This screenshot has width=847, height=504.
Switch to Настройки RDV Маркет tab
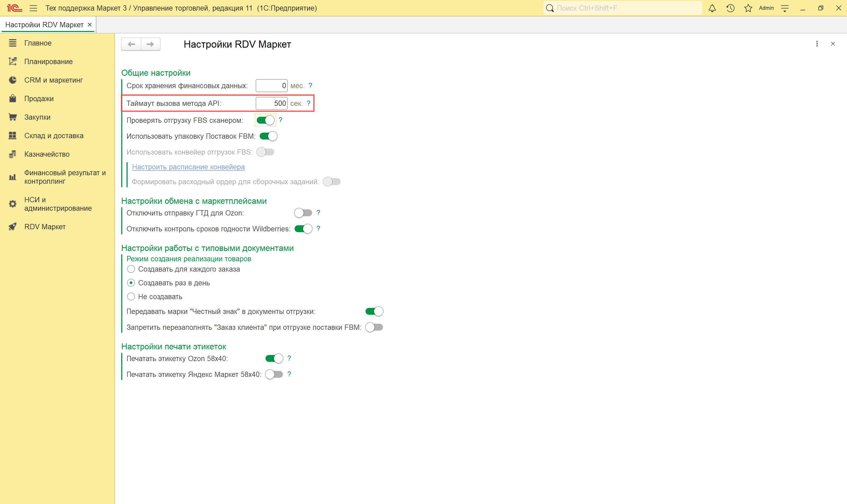pos(44,25)
